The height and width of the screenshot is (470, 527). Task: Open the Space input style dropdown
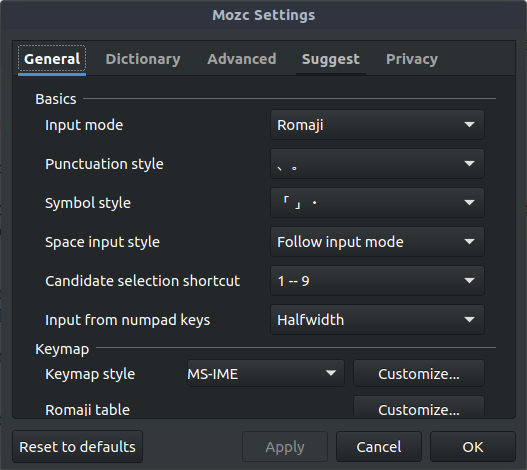coord(377,242)
